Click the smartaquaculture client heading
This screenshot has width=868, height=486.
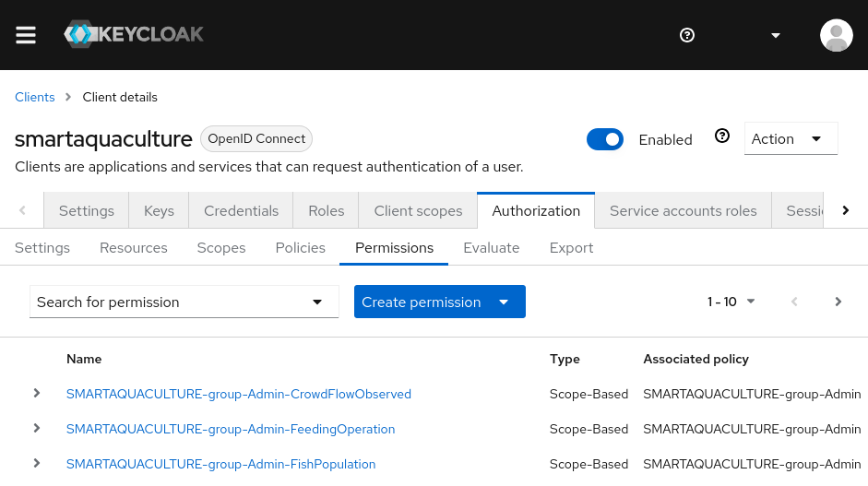coord(103,139)
